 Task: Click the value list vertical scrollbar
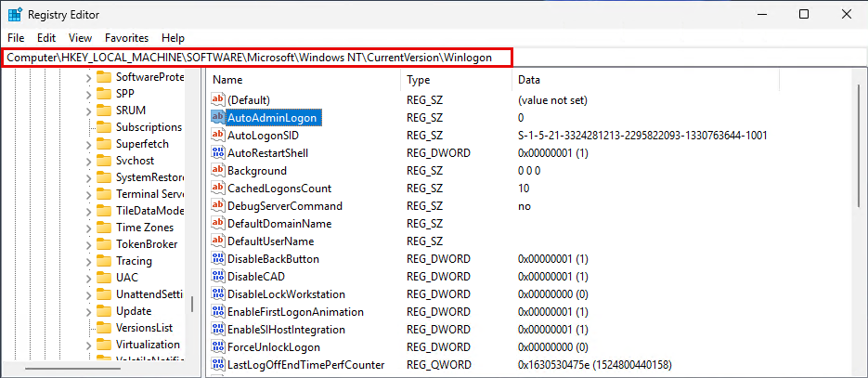click(859, 146)
